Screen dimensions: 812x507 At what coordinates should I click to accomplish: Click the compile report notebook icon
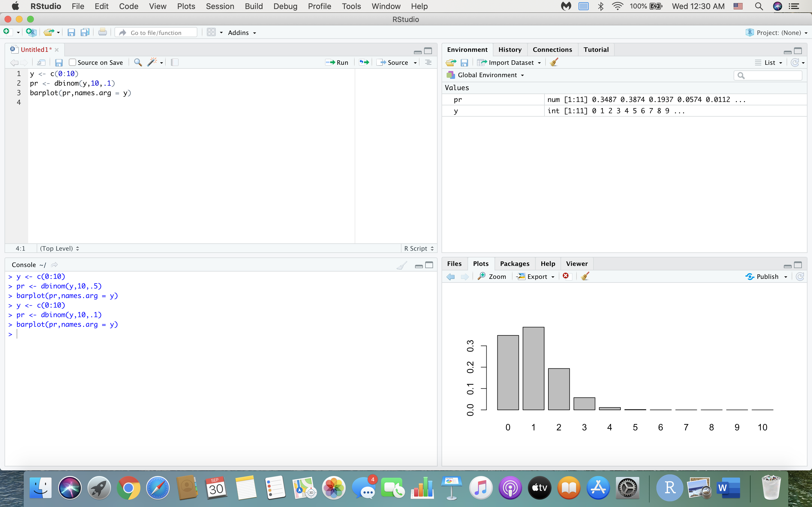175,62
